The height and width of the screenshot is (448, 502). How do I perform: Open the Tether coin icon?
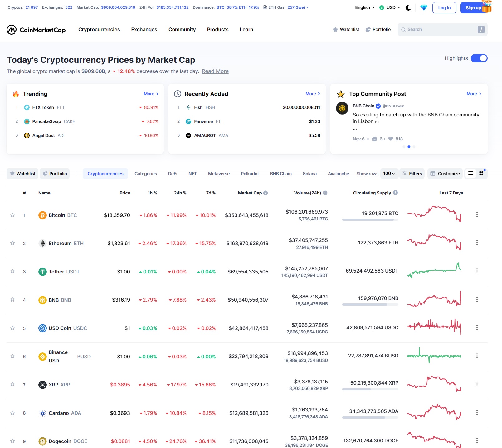[x=42, y=272]
